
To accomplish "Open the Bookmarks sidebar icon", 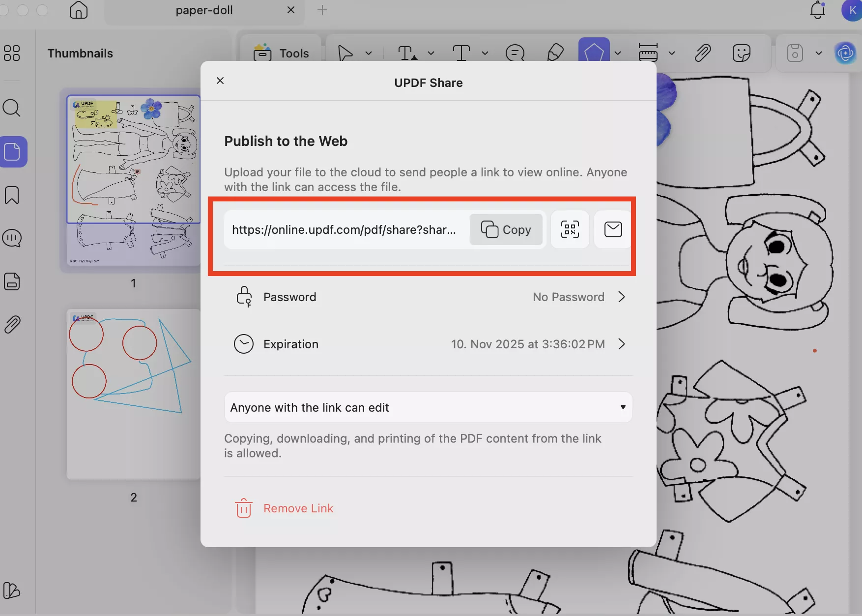I will pos(12,195).
